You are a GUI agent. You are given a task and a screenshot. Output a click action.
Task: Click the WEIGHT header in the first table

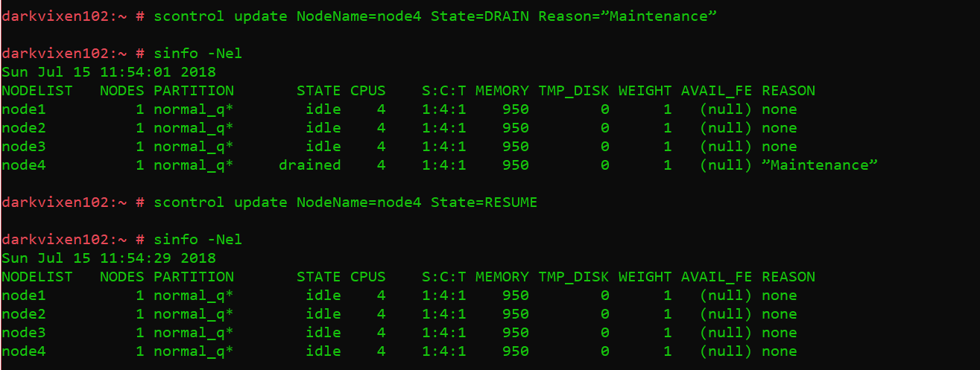click(645, 91)
